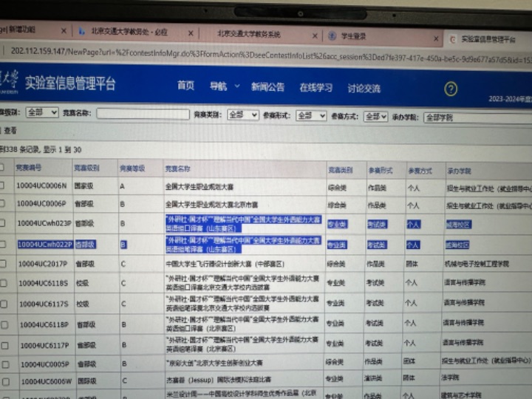Open the 承办学院 全部学院 dropdown

pyautogui.click(x=478, y=118)
